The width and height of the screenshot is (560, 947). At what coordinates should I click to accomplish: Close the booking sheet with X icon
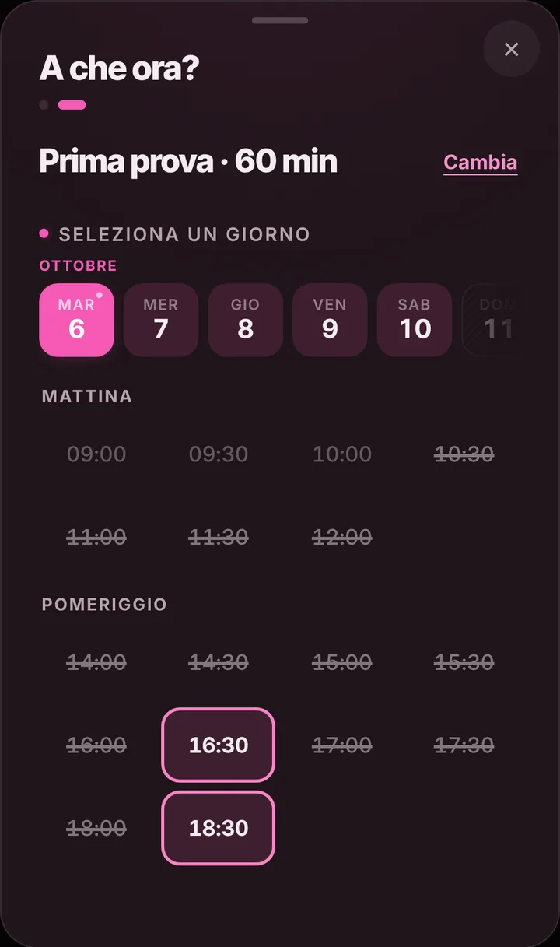click(x=511, y=49)
